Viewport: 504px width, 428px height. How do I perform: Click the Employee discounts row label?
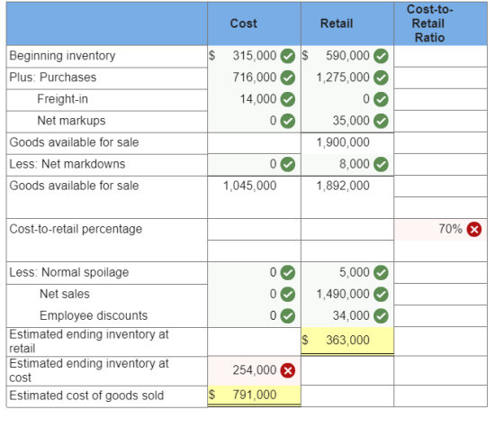click(x=94, y=315)
